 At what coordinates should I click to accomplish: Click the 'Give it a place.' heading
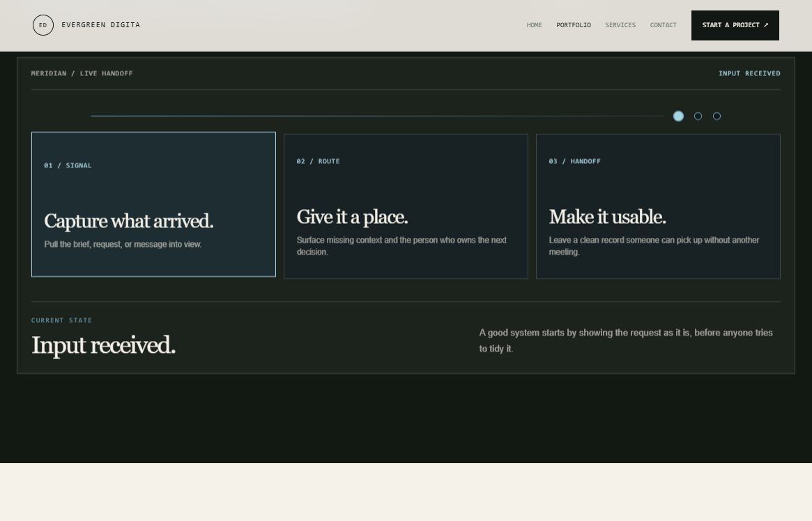click(x=352, y=217)
